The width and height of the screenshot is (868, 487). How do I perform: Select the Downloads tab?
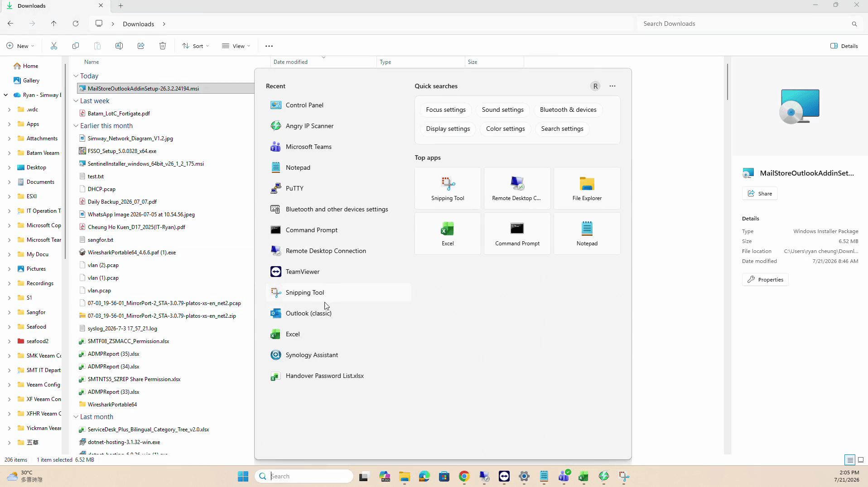click(54, 6)
